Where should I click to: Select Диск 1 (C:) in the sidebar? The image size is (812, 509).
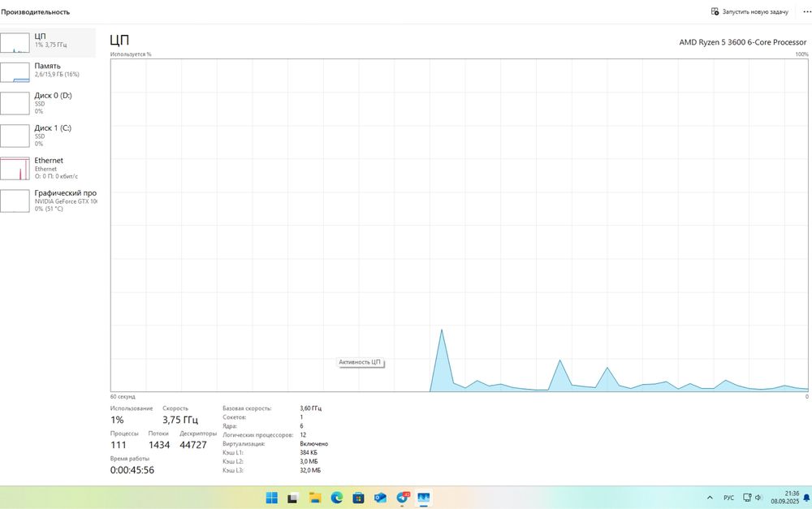tap(48, 136)
